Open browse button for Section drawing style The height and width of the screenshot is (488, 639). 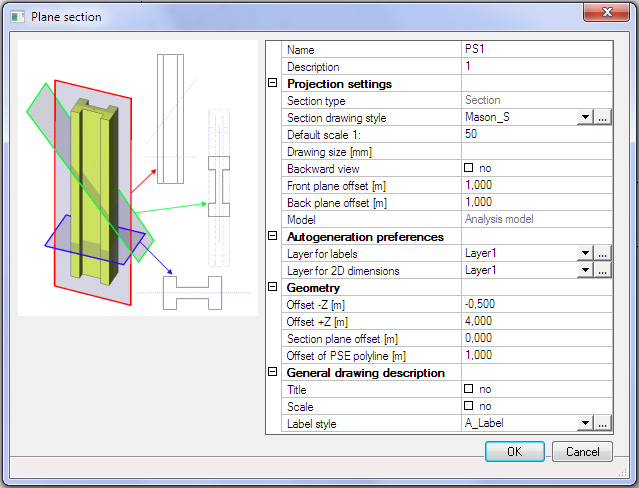coord(602,118)
